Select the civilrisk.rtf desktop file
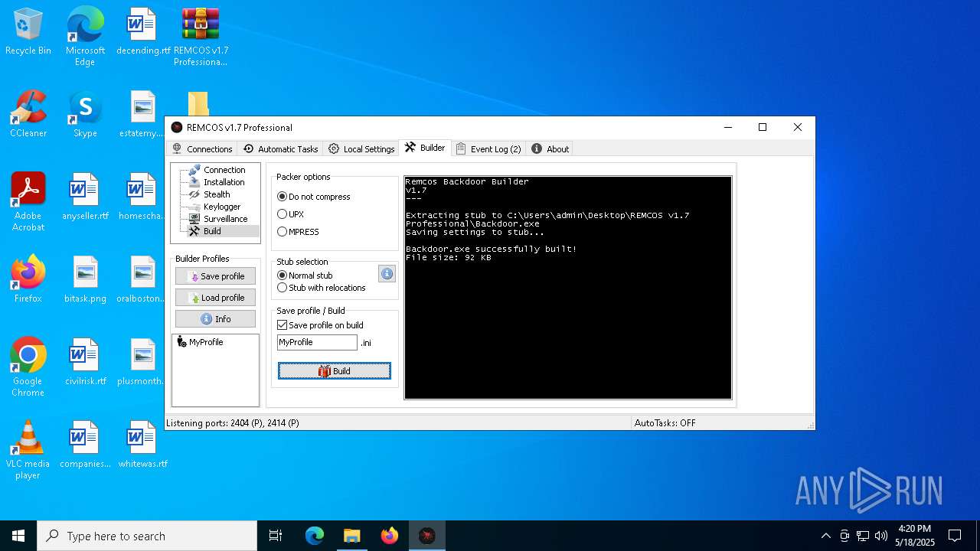This screenshot has height=551, width=980. pos(85,363)
